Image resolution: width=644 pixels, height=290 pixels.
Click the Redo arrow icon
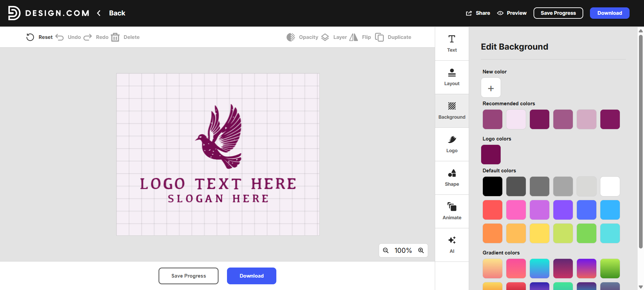coord(88,37)
